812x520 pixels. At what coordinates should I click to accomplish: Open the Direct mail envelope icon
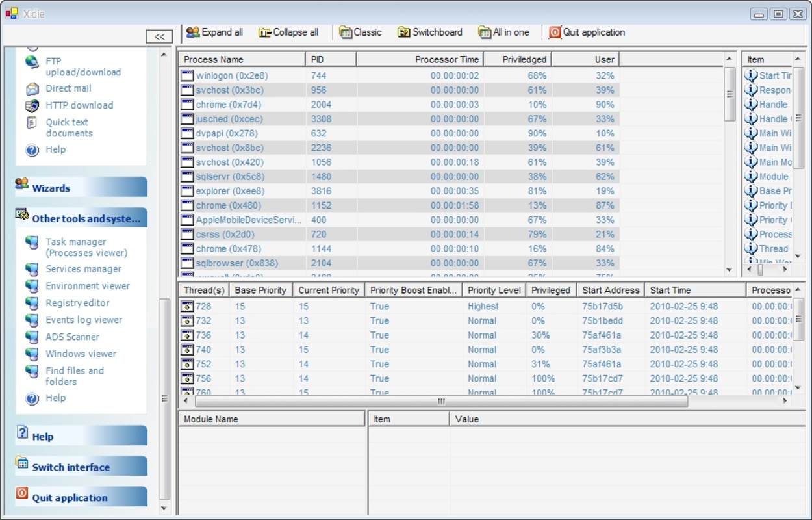32,89
